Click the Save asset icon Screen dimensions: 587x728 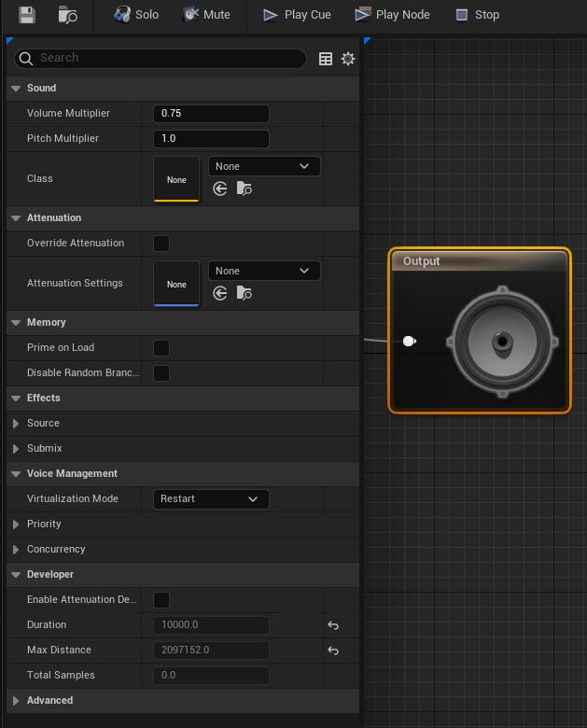[26, 15]
